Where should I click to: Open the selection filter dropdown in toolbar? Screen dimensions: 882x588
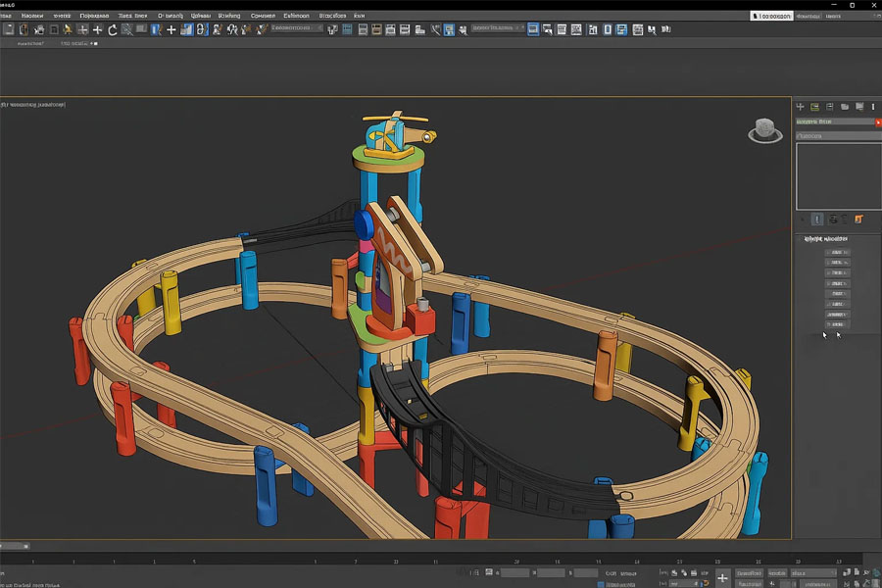pos(295,28)
